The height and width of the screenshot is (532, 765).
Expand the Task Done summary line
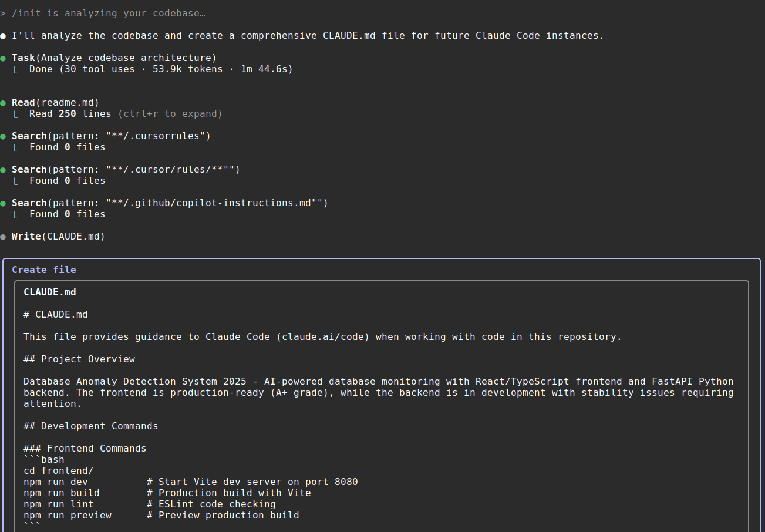(x=161, y=69)
